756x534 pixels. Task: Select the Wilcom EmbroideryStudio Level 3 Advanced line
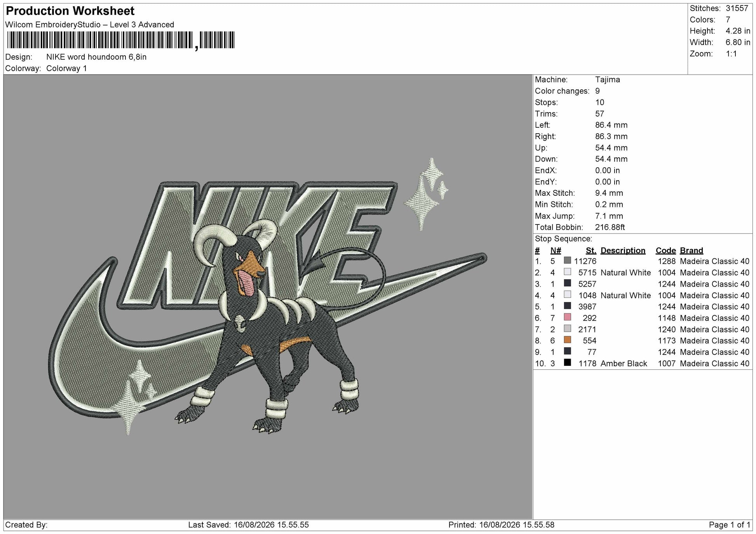click(90, 25)
